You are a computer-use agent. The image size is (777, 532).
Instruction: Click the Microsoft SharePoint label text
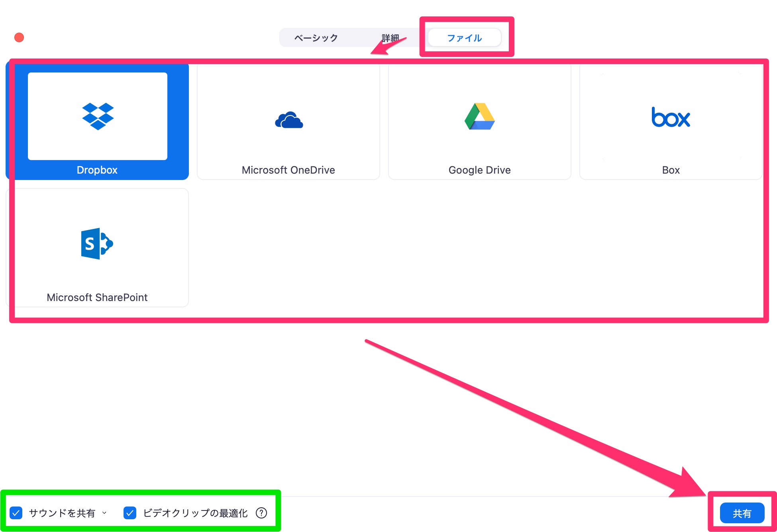[x=97, y=297]
